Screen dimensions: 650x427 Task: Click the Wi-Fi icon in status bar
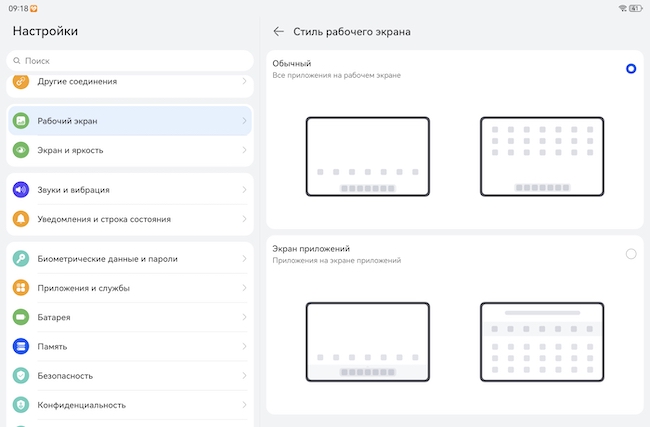[623, 8]
